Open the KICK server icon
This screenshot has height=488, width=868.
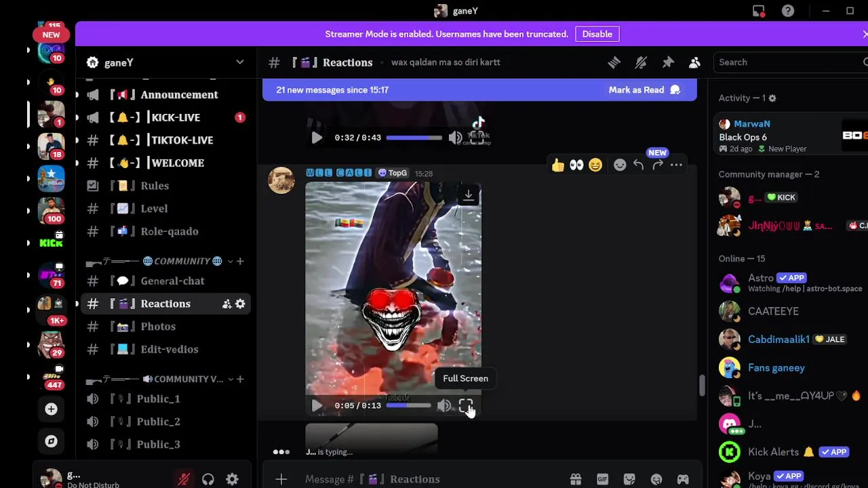click(x=51, y=243)
